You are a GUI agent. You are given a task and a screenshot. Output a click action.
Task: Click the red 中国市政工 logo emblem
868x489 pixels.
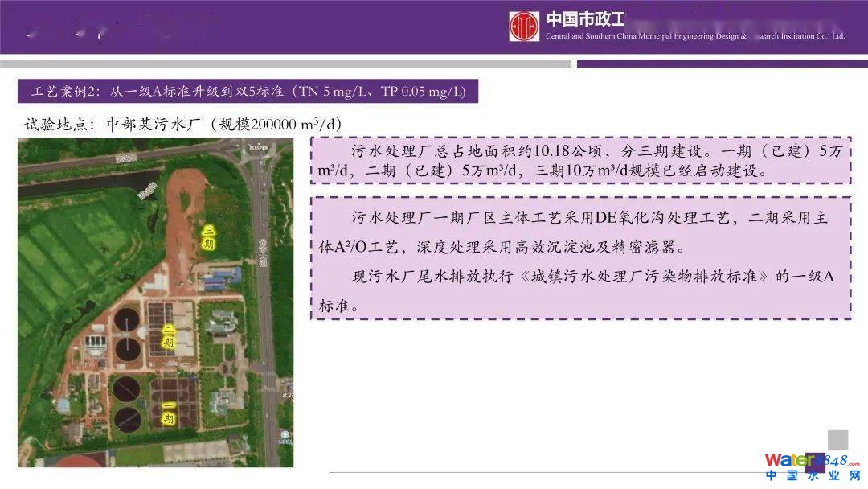pos(524,27)
